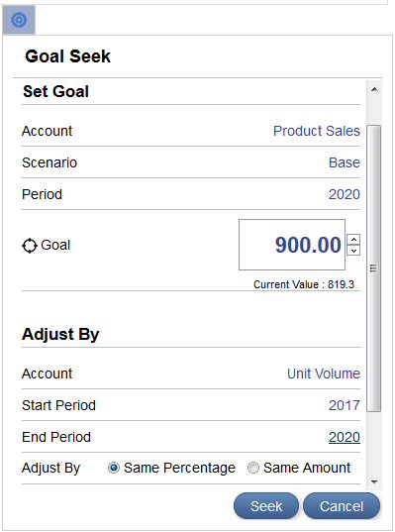Click the Goal Seek target icon tab
395x532 pixels.
click(19, 20)
